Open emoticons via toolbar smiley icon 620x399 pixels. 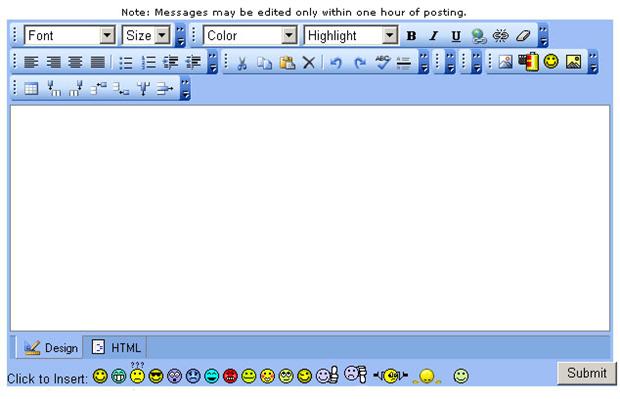(x=551, y=61)
